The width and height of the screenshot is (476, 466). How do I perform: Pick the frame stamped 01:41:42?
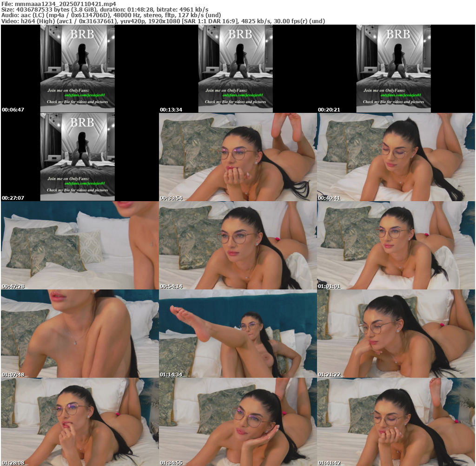tap(396, 422)
